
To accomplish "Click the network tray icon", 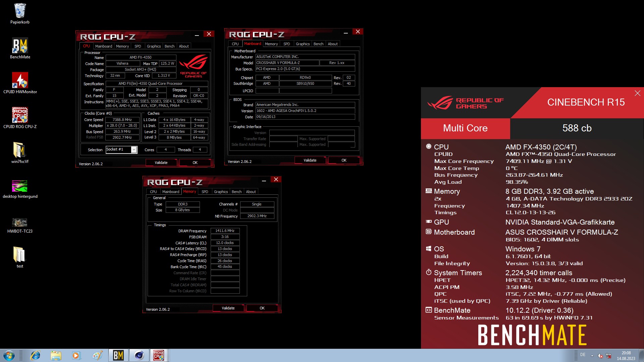I will pyautogui.click(x=608, y=356).
